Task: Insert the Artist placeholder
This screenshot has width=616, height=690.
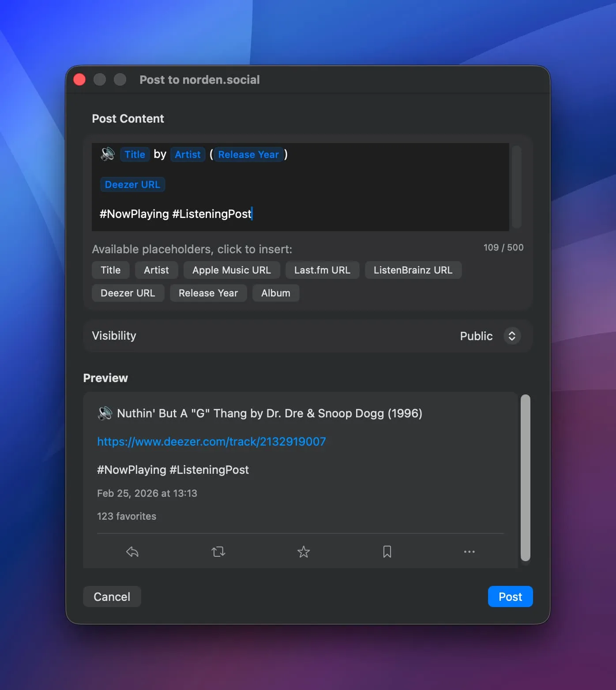Action: (x=156, y=270)
